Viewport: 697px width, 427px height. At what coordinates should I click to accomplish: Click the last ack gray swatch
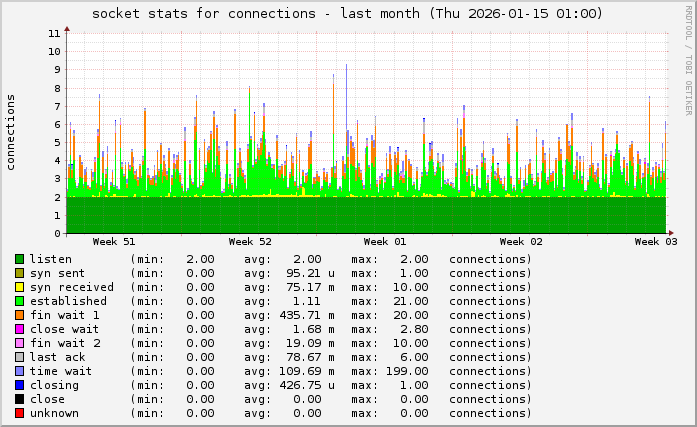(19, 357)
